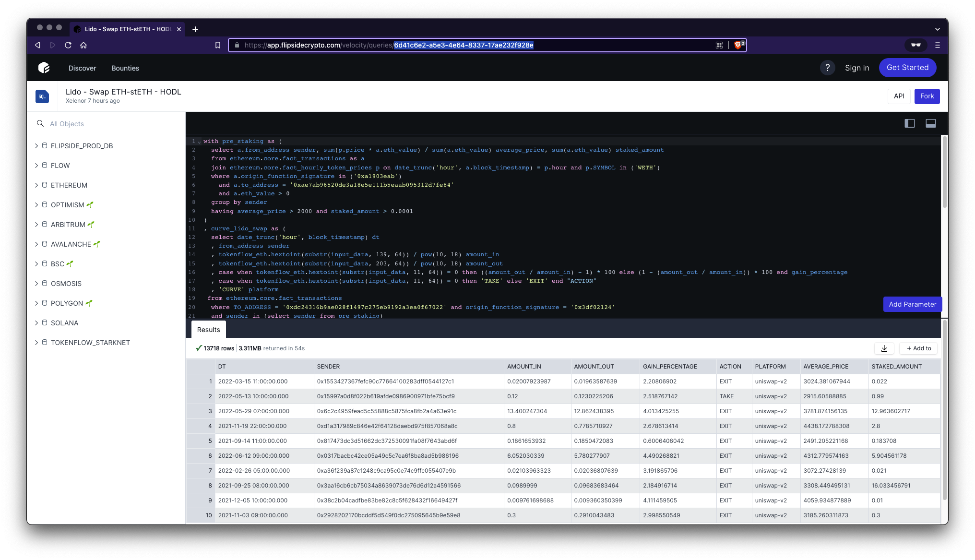Viewport: 975px width, 560px height.
Task: Click the SOLANA database icon
Action: 45,322
